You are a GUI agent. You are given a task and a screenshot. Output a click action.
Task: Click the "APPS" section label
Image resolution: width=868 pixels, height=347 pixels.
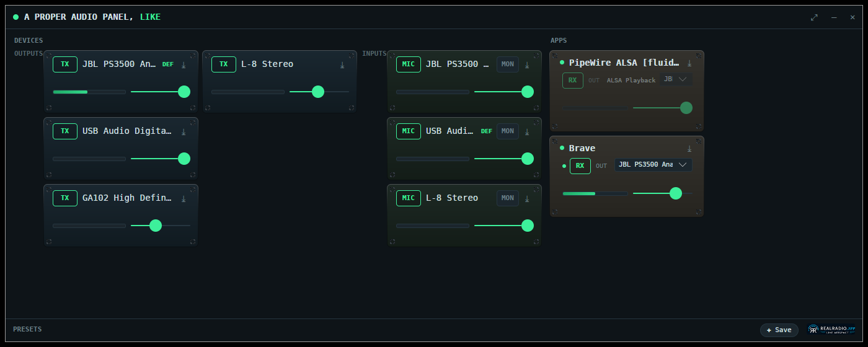click(559, 41)
